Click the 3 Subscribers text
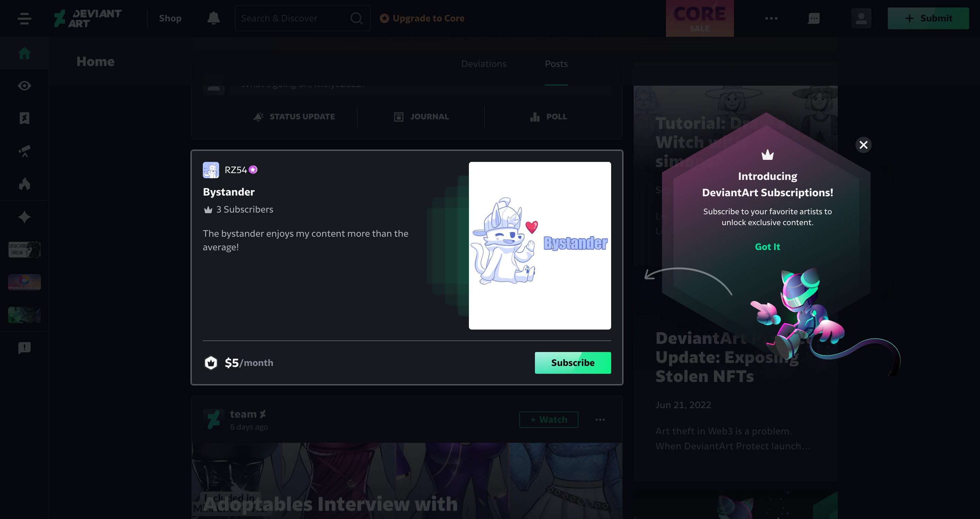 click(245, 210)
